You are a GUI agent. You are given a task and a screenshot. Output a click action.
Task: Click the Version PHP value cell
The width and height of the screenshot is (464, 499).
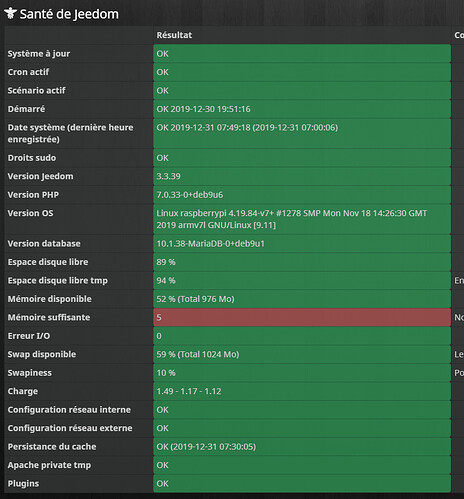tap(302, 195)
